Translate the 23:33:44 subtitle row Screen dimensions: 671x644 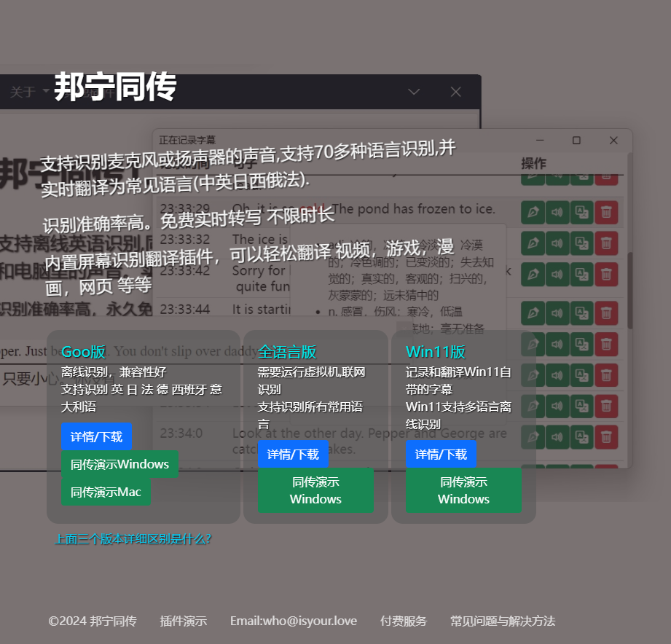coord(581,313)
